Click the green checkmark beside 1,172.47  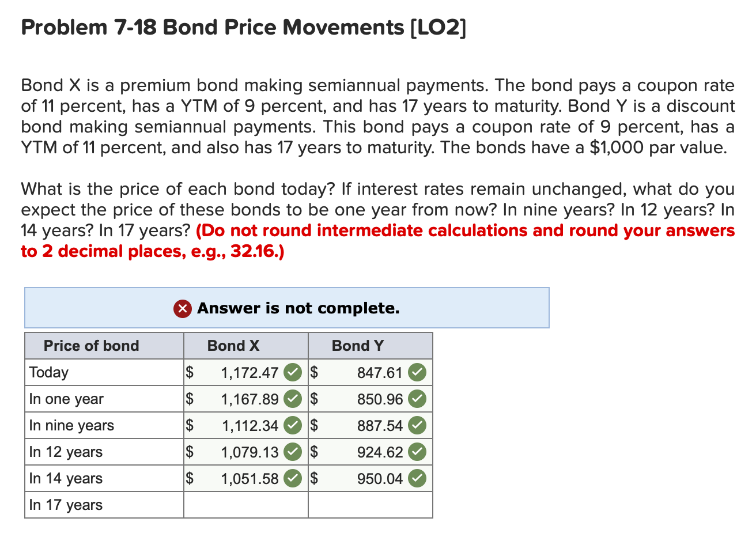click(x=293, y=372)
